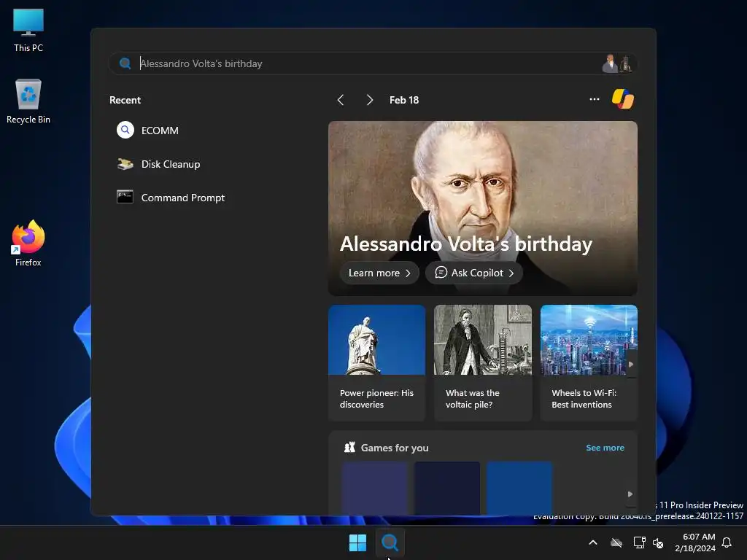Open the Wheels to Wi-Fi: Best inventions card
The height and width of the screenshot is (560, 747).
click(x=589, y=363)
